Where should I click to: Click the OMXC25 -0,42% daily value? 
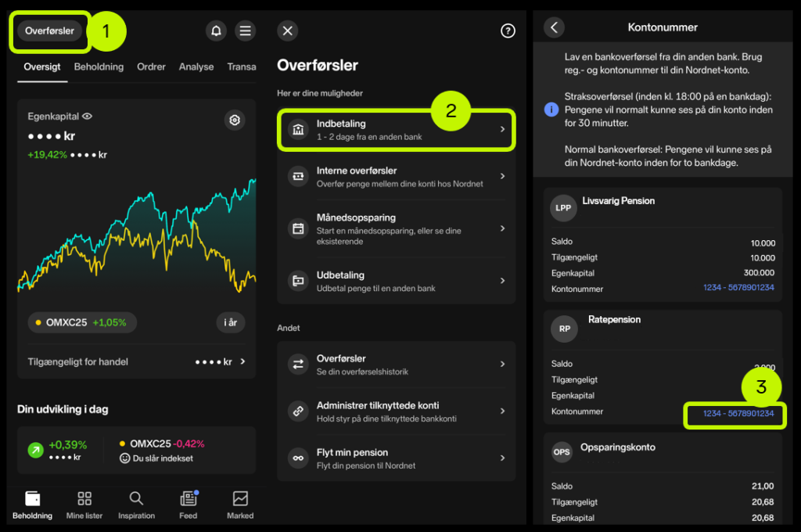(167, 444)
